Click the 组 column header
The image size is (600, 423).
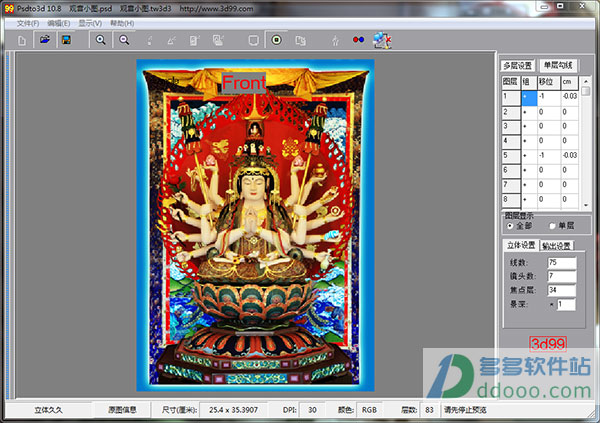529,82
